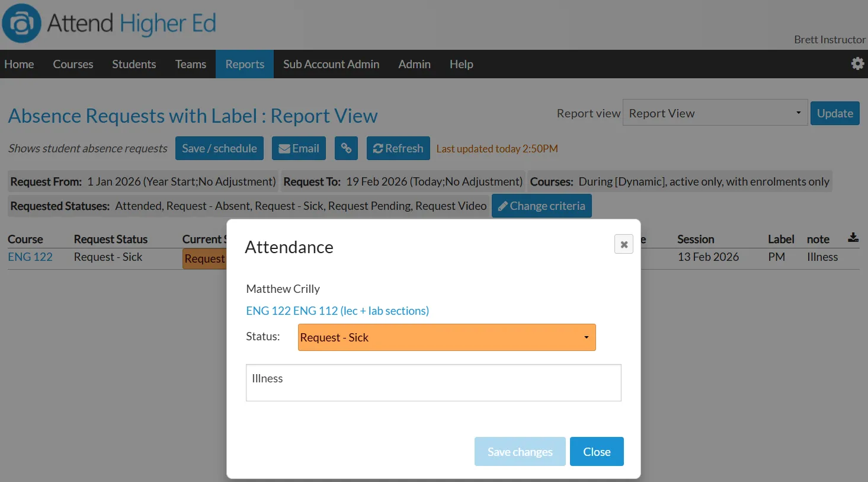Viewport: 868px width, 482px height.
Task: Click the Request From criteria chip
Action: [x=143, y=181]
